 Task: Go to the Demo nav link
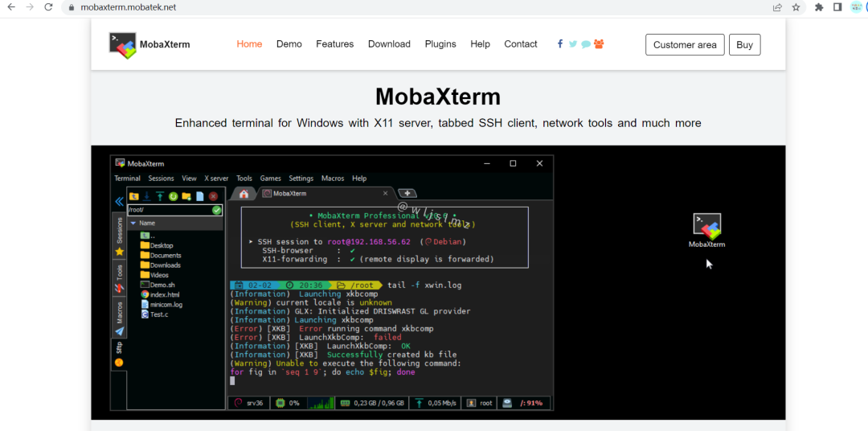click(x=289, y=44)
